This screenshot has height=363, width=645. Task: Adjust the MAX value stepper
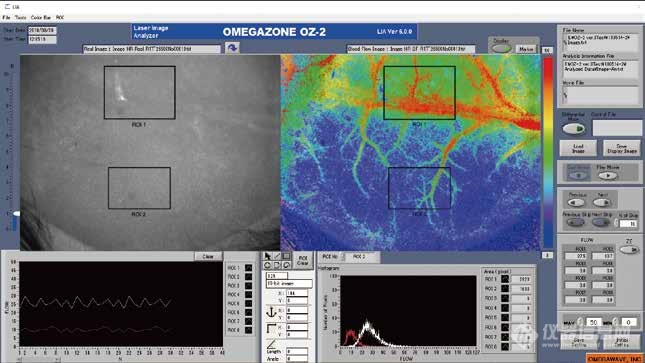(580, 322)
